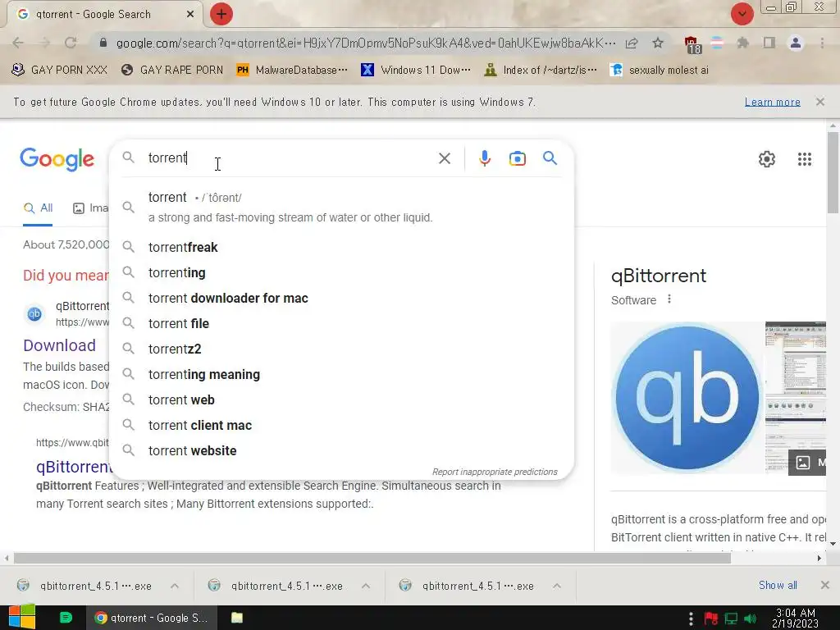Click the Google logo
This screenshot has width=840, height=630.
tap(57, 159)
